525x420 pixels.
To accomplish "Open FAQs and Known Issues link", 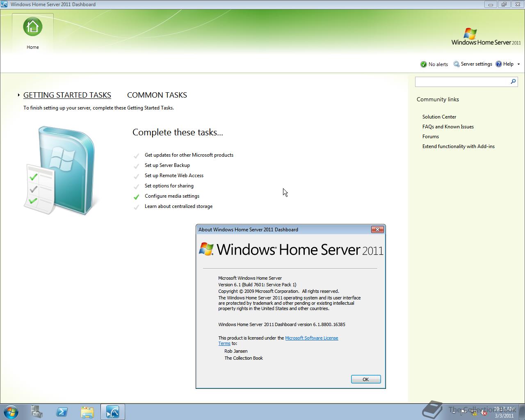I will pyautogui.click(x=448, y=127).
